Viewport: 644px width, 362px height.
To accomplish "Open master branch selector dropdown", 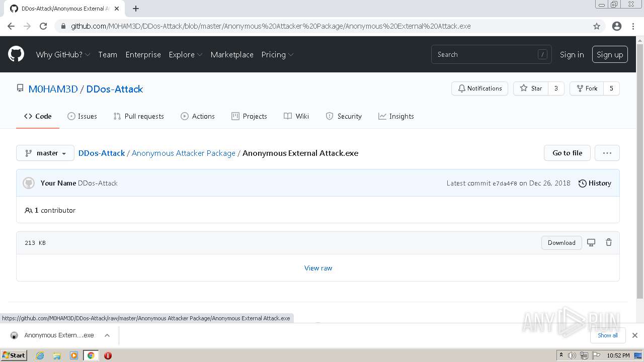I will 45,153.
